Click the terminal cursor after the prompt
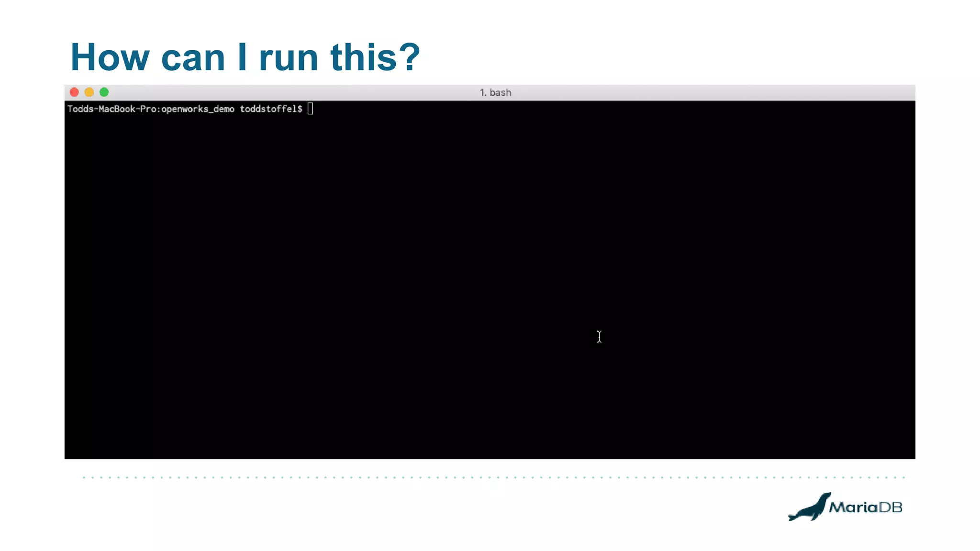The width and height of the screenshot is (980, 551). [310, 109]
